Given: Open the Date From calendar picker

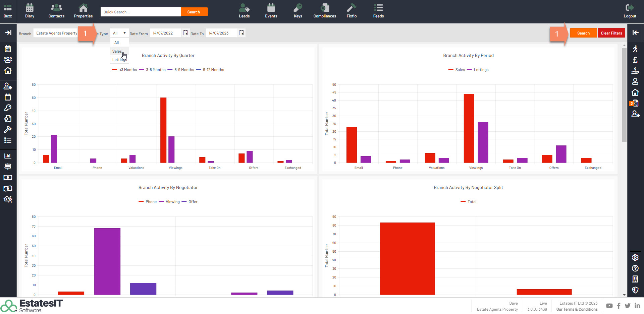Looking at the screenshot, I should (185, 33).
